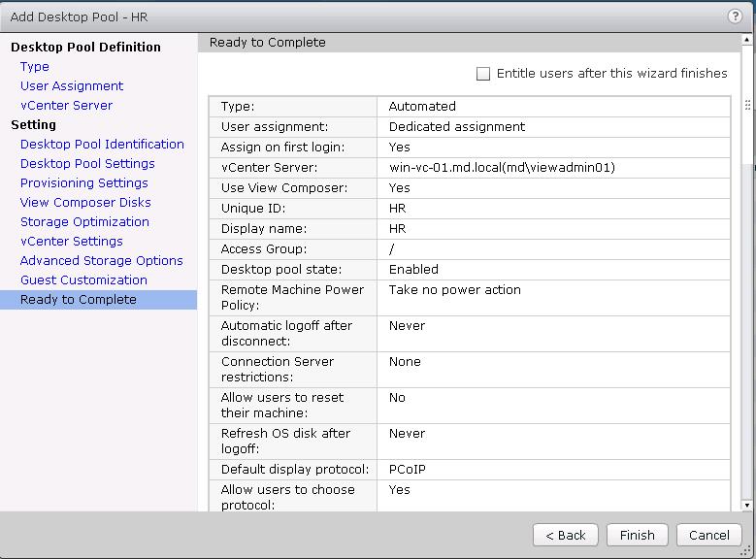This screenshot has height=559, width=756.
Task: Open Desktop Pool Identification step
Action: point(102,145)
